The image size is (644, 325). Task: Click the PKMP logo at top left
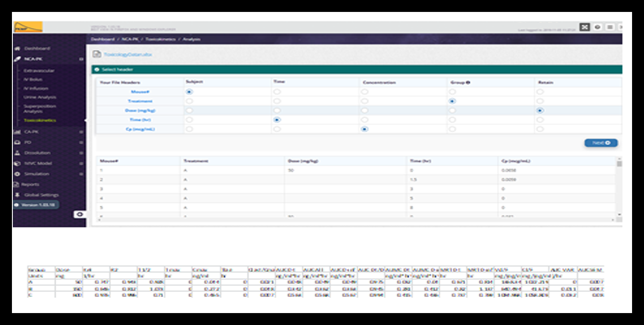click(x=28, y=27)
